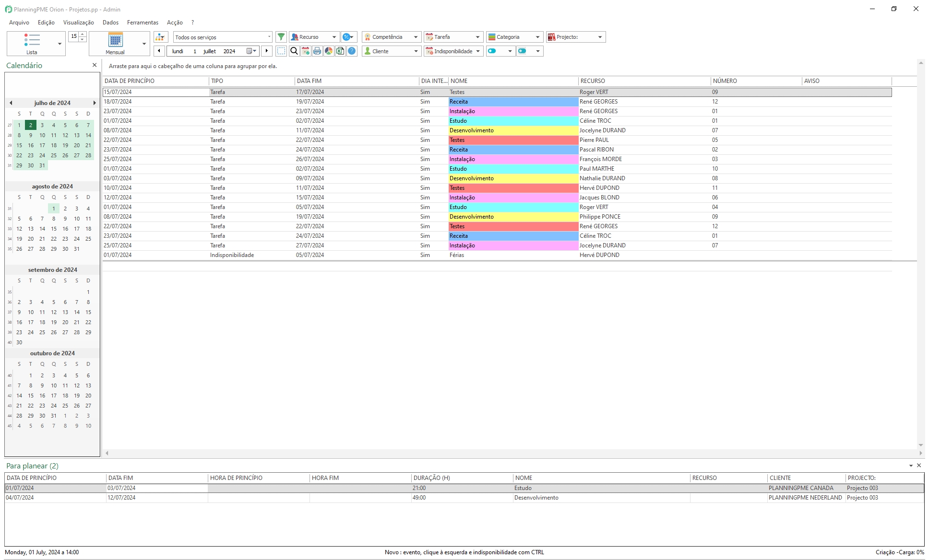Click the Excel export icon
The image size is (929, 560).
point(340,51)
